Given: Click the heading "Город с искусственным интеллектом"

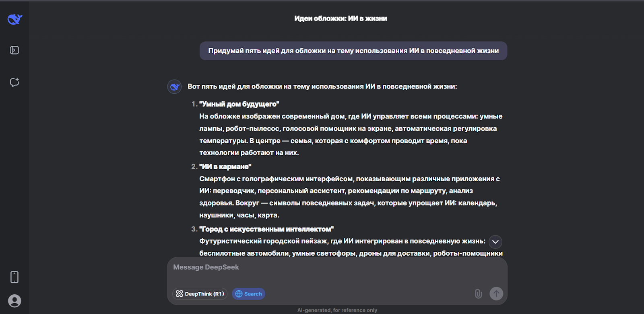Looking at the screenshot, I should tap(266, 229).
